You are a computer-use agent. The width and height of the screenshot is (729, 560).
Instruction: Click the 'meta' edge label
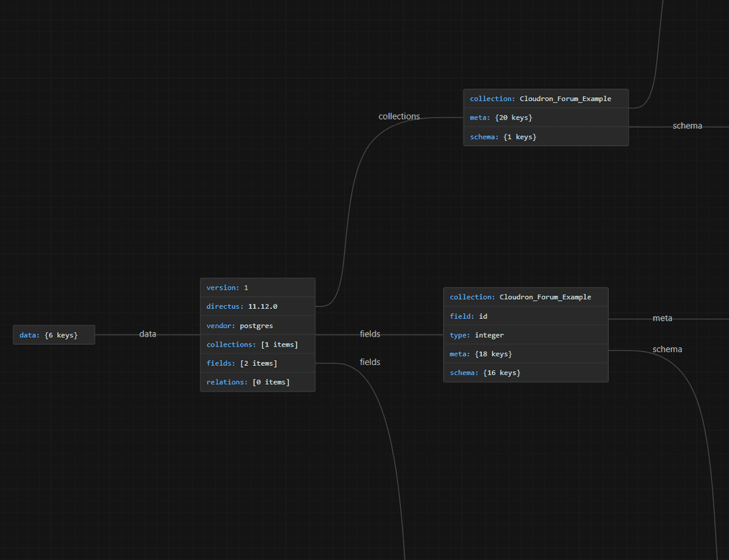(x=662, y=318)
